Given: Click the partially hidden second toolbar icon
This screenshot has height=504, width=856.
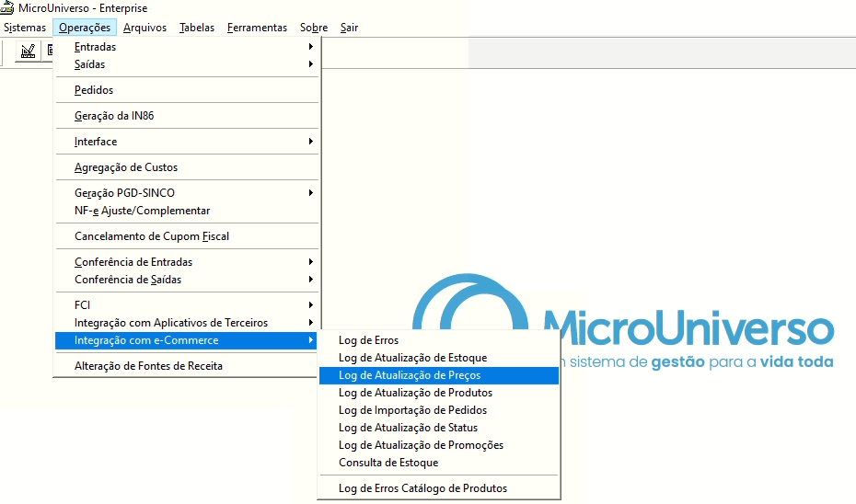Looking at the screenshot, I should click(49, 52).
